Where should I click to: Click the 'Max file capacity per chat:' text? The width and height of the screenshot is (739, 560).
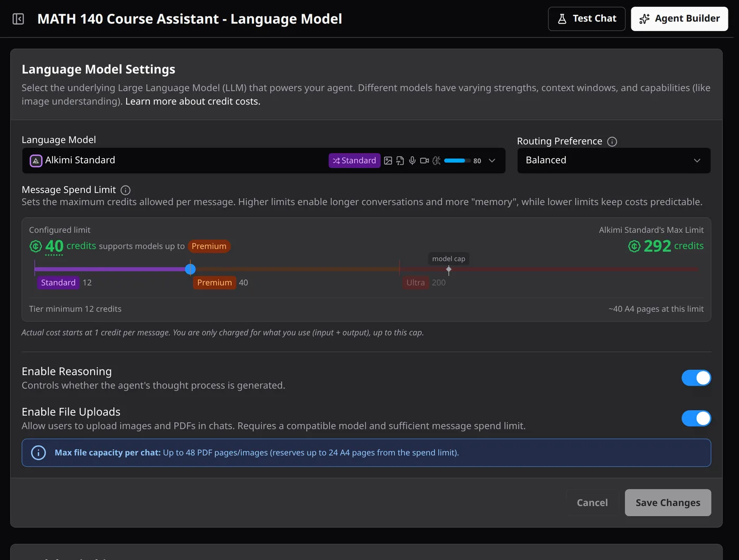tap(108, 453)
